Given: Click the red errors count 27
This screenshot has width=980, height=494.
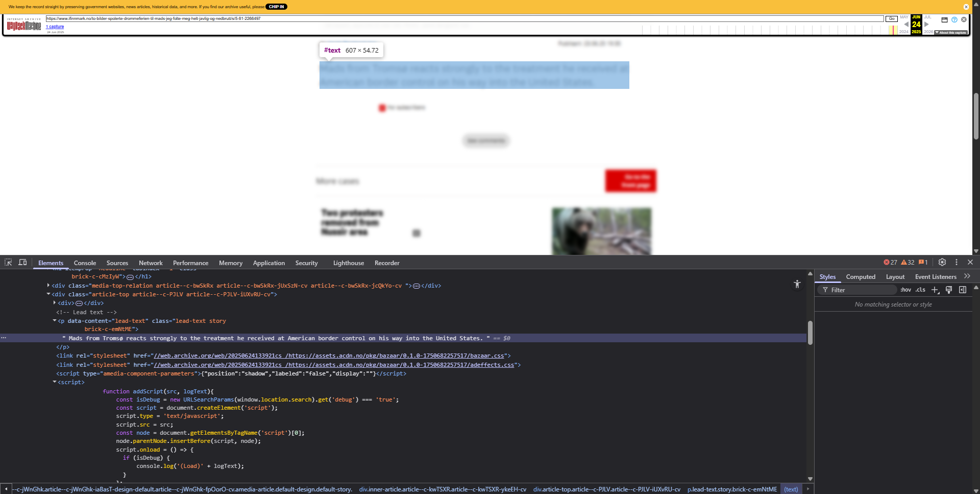Looking at the screenshot, I should pyautogui.click(x=890, y=262).
